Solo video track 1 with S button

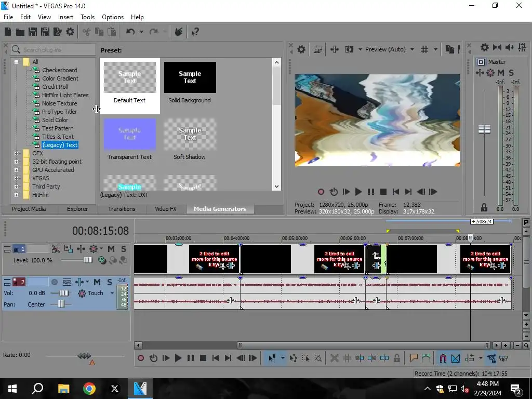coord(124,249)
